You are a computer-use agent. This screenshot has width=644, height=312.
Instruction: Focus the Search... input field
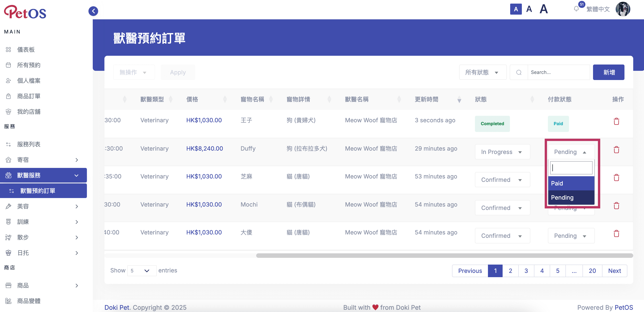click(x=558, y=72)
